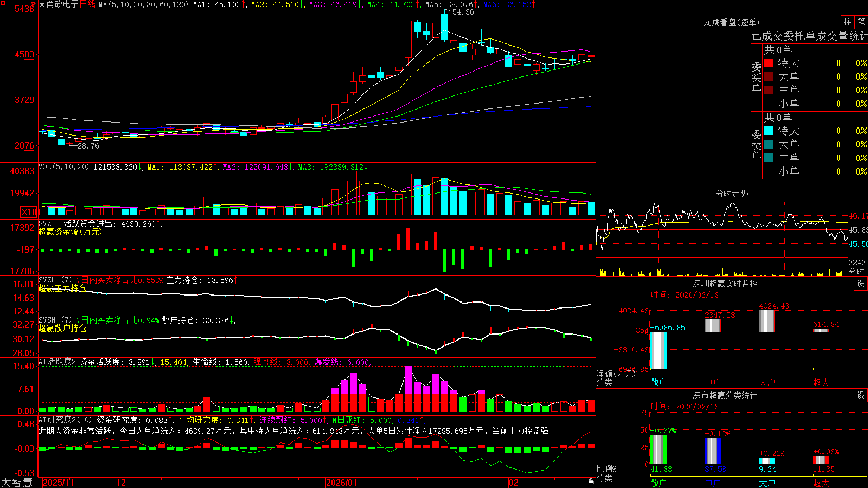Click the cyan 特大 swatch under 委卖单
Viewport: 868px width, 488px height.
(x=768, y=131)
